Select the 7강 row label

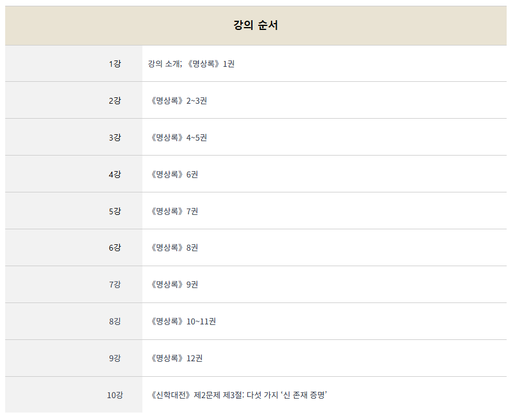point(115,285)
